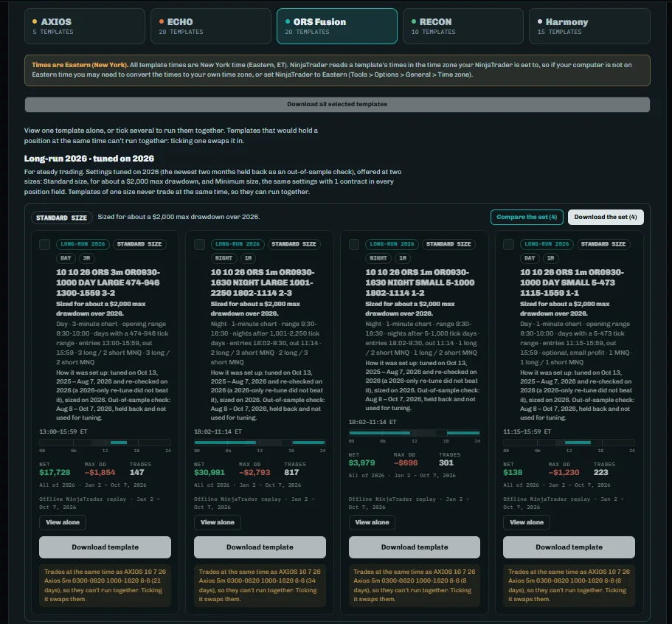Image resolution: width=672 pixels, height=624 pixels.
Task: Click title of DAY SMALL 5-473 template
Action: pyautogui.click(x=572, y=282)
